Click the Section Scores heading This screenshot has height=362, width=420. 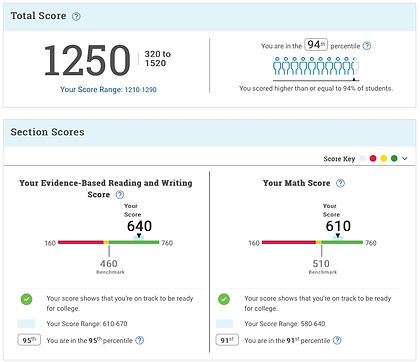tap(47, 132)
